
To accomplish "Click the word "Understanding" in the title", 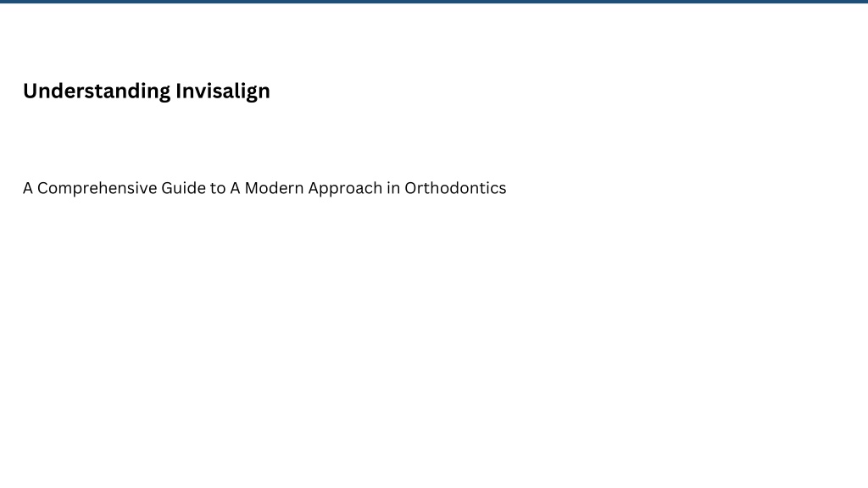I will point(97,91).
